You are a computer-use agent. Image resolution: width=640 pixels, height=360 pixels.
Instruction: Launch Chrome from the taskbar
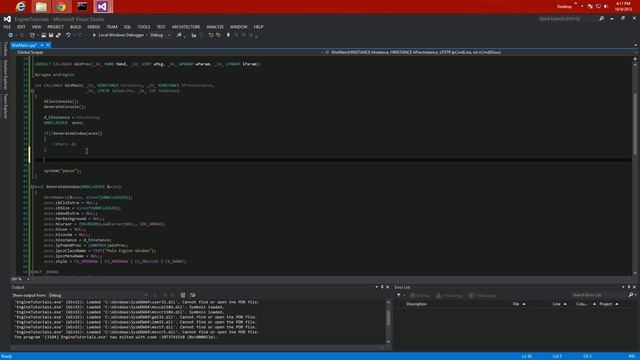point(61,6)
